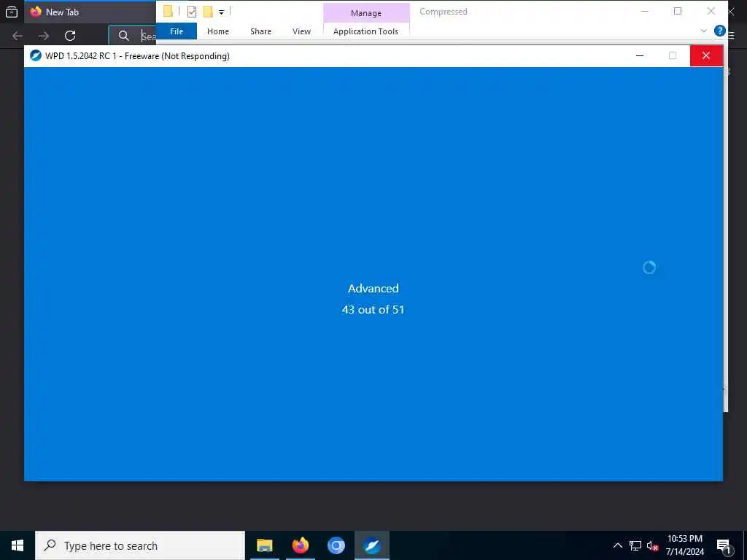747x560 pixels.
Task: Open File Explorer help icon
Action: [719, 31]
